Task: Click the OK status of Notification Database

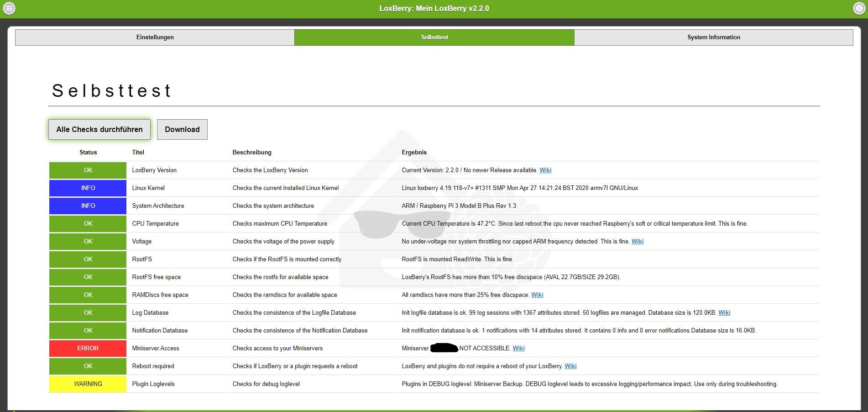Action: [x=88, y=331]
